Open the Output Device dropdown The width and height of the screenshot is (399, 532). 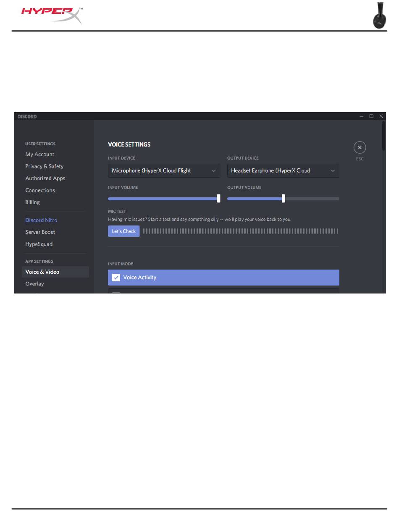coord(283,171)
